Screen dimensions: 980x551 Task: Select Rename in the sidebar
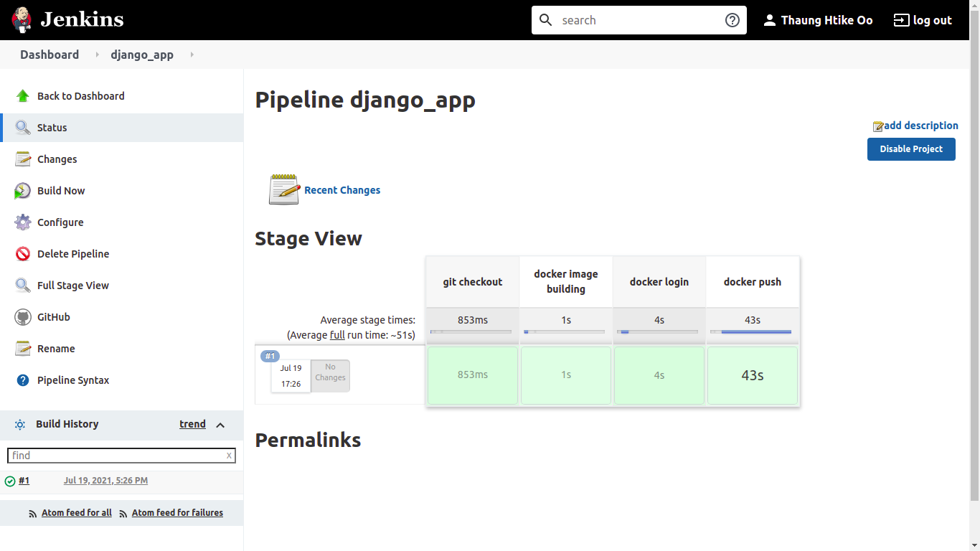[x=56, y=349]
